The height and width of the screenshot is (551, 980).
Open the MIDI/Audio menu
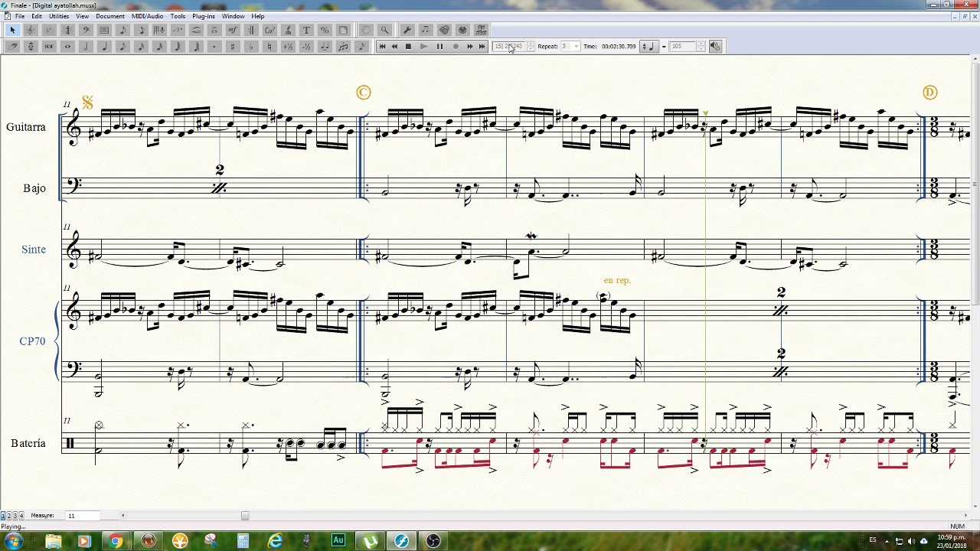(147, 16)
